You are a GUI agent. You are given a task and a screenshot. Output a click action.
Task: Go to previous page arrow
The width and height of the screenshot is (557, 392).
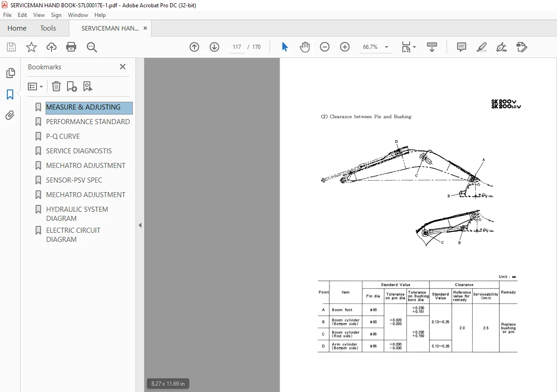coord(194,47)
